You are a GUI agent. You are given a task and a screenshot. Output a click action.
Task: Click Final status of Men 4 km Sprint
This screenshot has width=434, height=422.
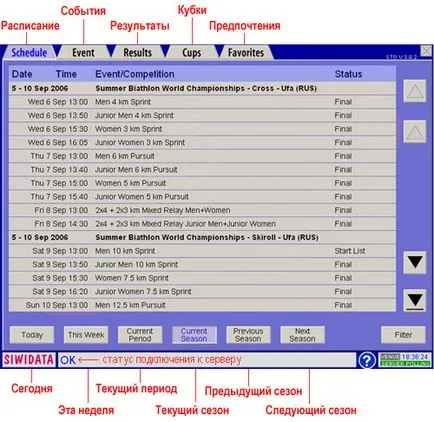click(x=343, y=102)
